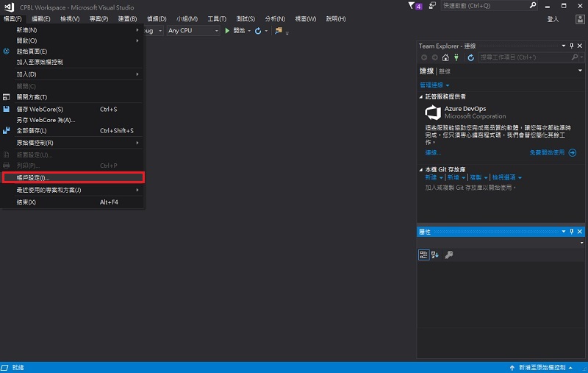This screenshot has width=588, height=373.
Task: Click 儲存 WebCore save menu entry
Action: 72,109
